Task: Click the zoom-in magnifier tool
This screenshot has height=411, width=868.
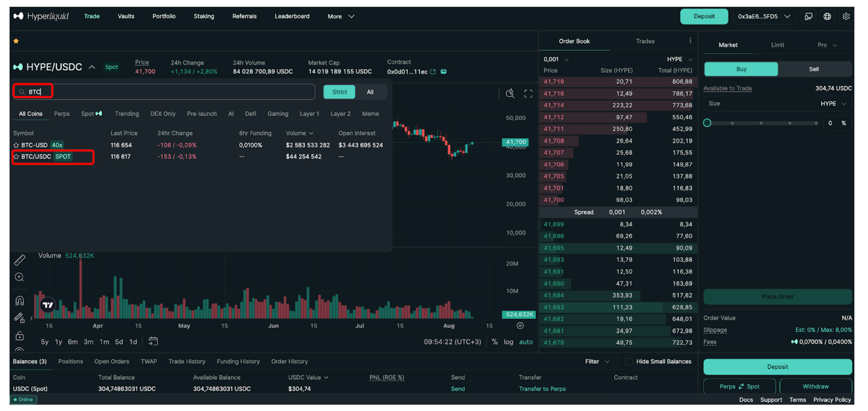Action: tap(20, 277)
